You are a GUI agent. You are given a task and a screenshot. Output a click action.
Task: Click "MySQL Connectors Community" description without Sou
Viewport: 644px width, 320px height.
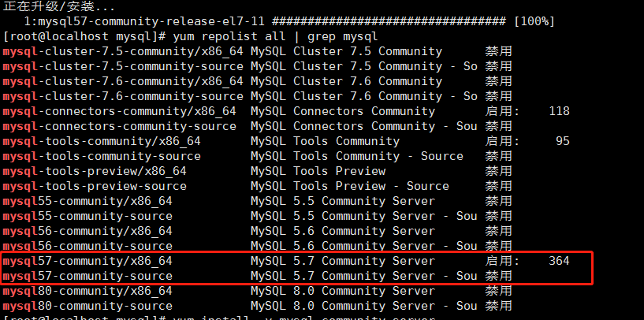[343, 111]
